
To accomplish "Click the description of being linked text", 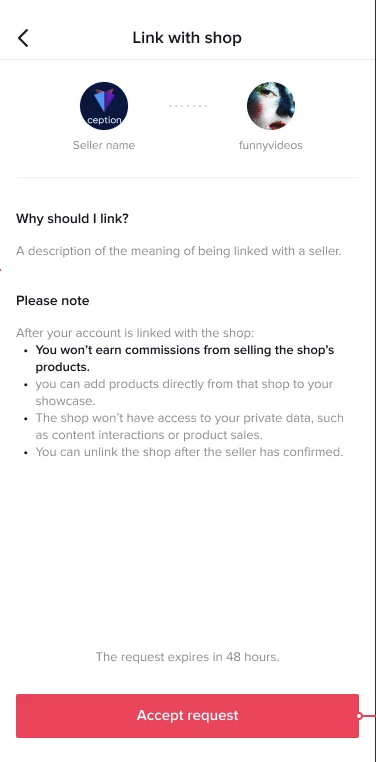I will 179,251.
